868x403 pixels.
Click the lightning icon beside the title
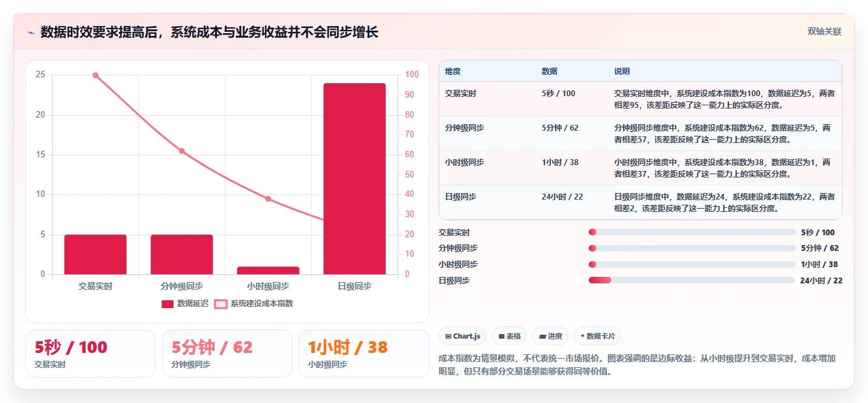coord(31,32)
